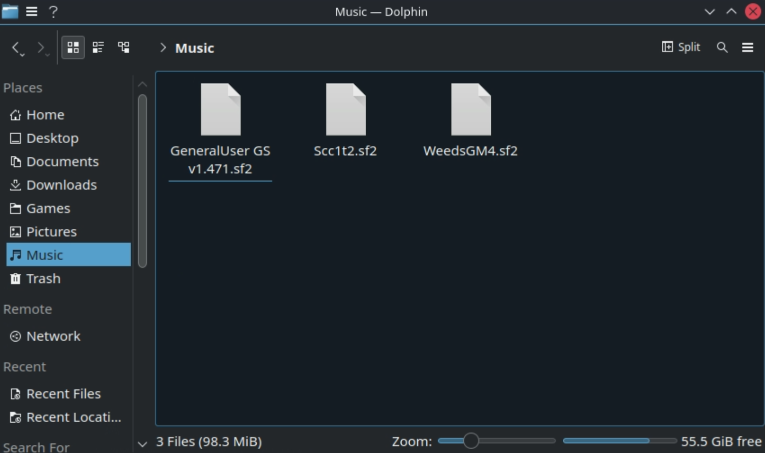Screen dimensions: 765x453
Task: Open forward-history dropdown arrow under forward button
Action: point(47,55)
